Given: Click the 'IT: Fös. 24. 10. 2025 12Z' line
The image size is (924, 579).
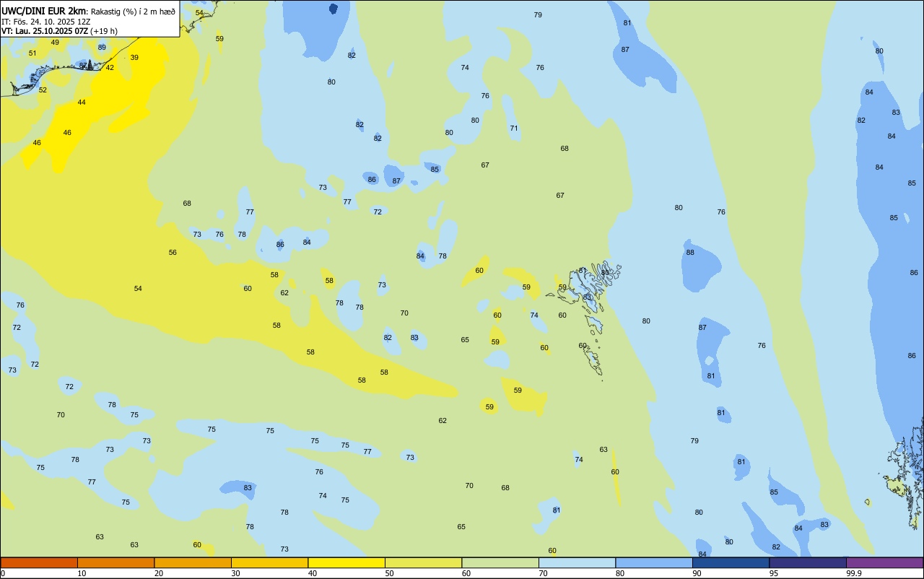Looking at the screenshot, I should pos(46,21).
